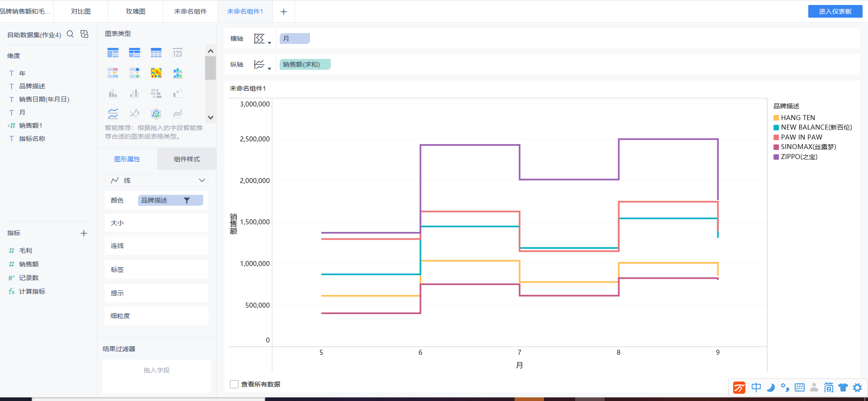Expand the 纵轴 chart type dropdown
The width and height of the screenshot is (868, 401).
[262, 65]
